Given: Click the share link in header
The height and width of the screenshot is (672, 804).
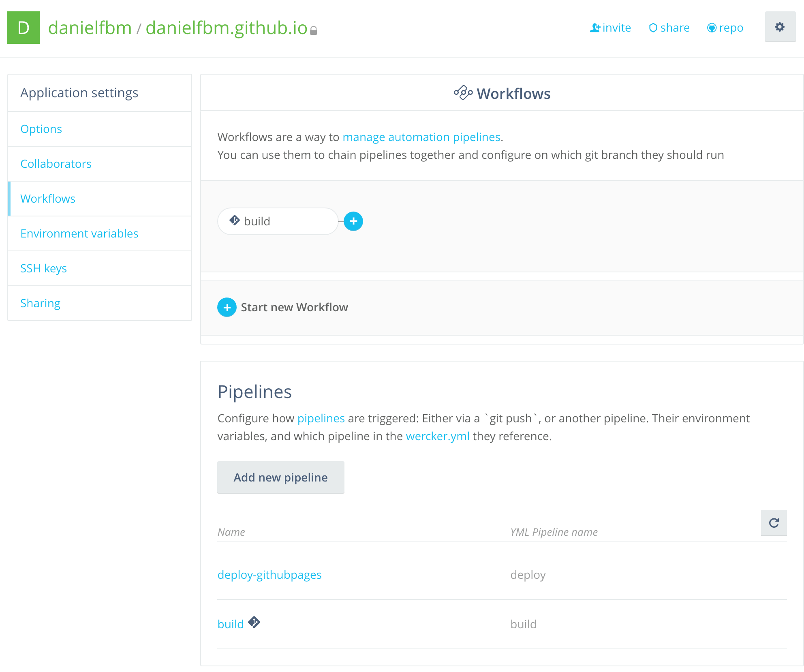Looking at the screenshot, I should click(669, 28).
